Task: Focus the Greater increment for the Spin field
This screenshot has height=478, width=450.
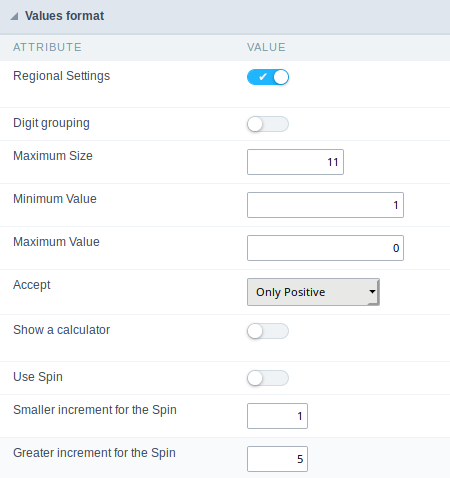Action: pyautogui.click(x=277, y=459)
